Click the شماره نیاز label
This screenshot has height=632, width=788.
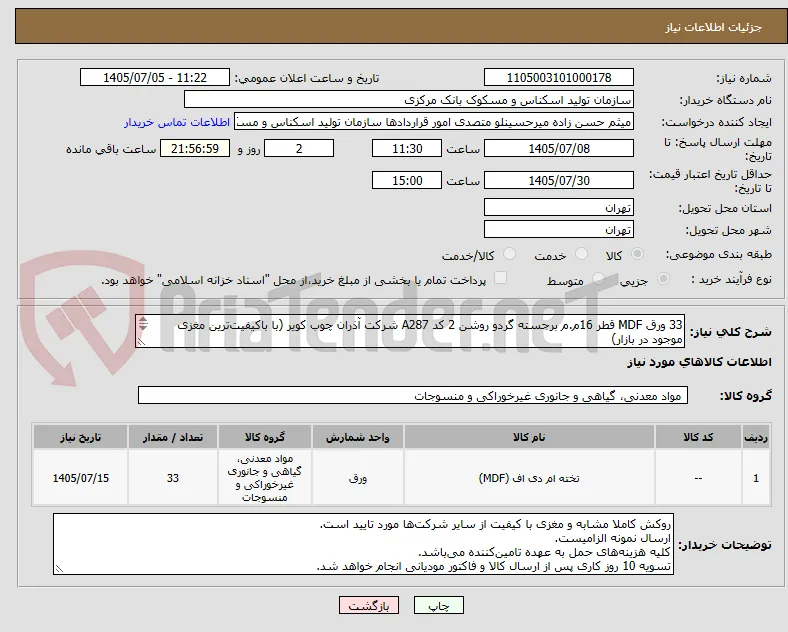click(x=744, y=78)
